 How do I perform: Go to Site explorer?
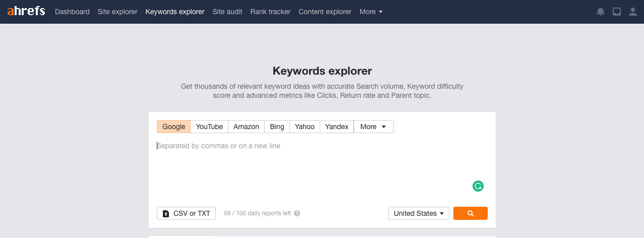(118, 12)
